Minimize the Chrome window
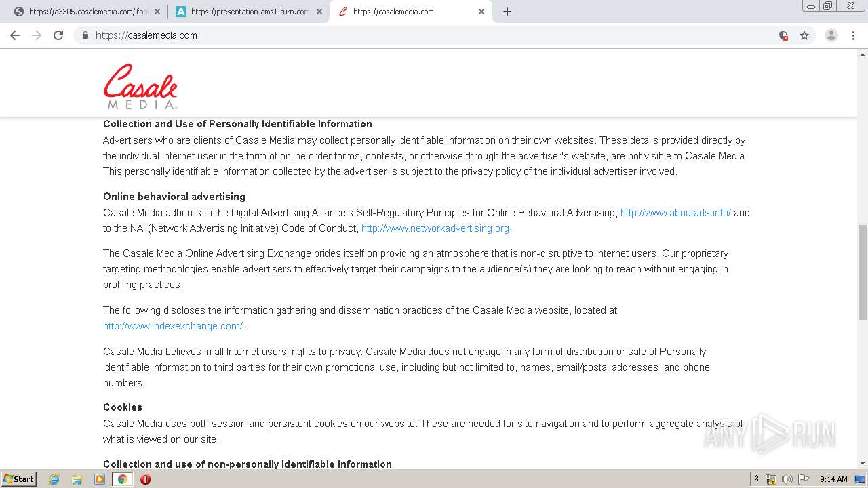Screen dimensions: 868x488 811,5
